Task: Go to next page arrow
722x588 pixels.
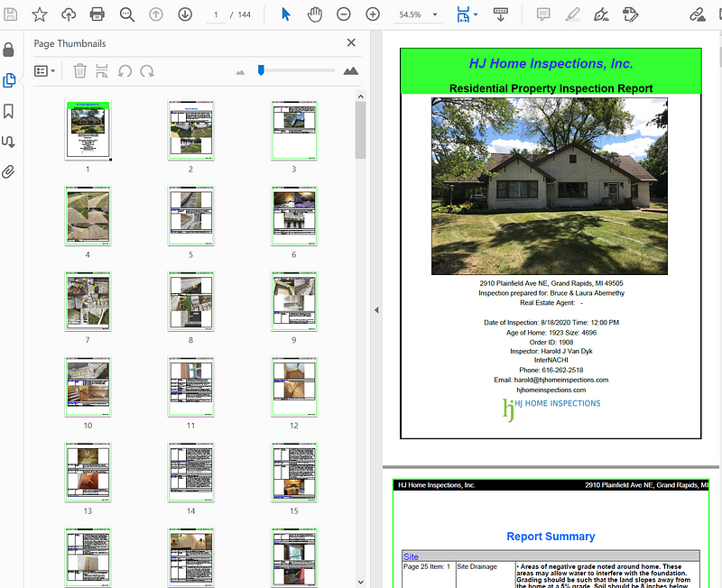Action: coord(185,14)
